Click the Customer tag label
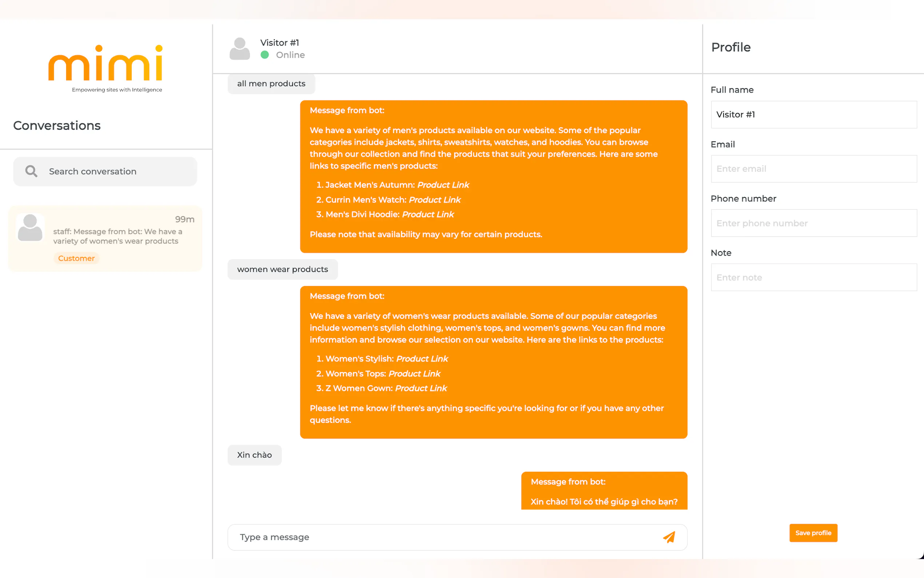Screen dimensions: 924x578 [76, 258]
